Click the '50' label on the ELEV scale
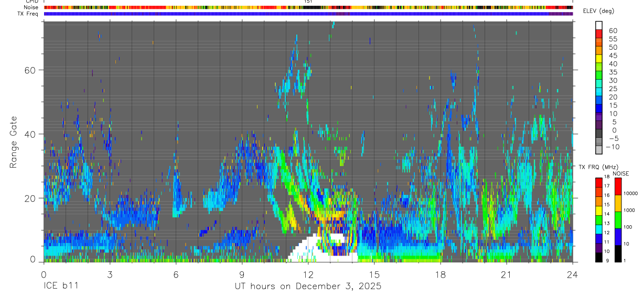The width and height of the screenshot is (644, 297). [x=612, y=47]
